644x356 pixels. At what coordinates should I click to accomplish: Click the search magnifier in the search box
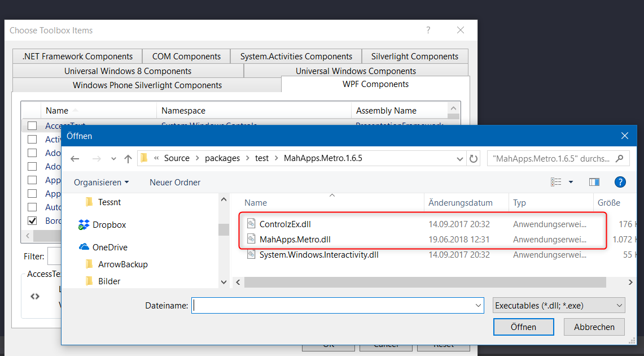click(619, 158)
